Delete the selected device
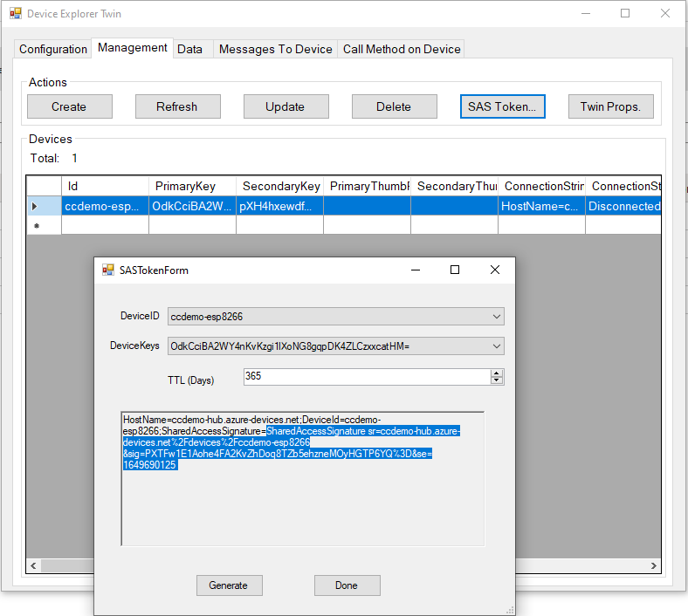688x616 pixels. click(x=395, y=106)
